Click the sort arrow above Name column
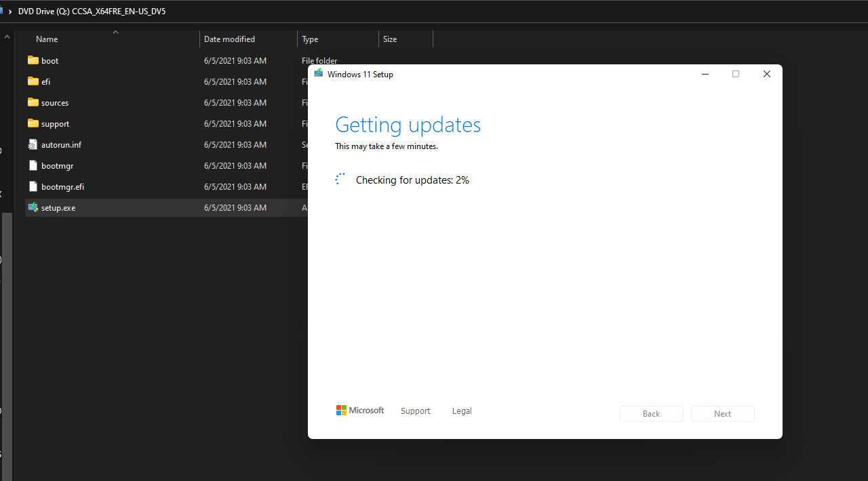Image resolution: width=868 pixels, height=481 pixels. click(115, 32)
